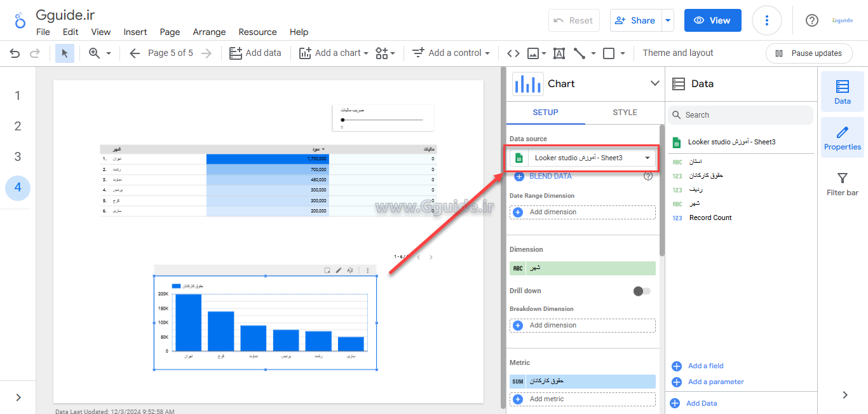Screen dimensions: 868x414
Task: Click the three-dot more options button
Action: coord(766,20)
